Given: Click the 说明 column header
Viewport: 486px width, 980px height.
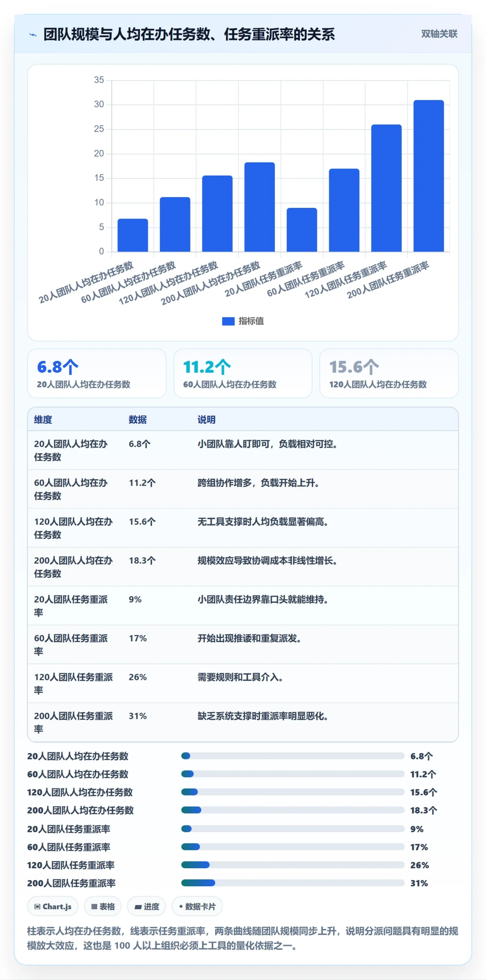Looking at the screenshot, I should coord(206,420).
